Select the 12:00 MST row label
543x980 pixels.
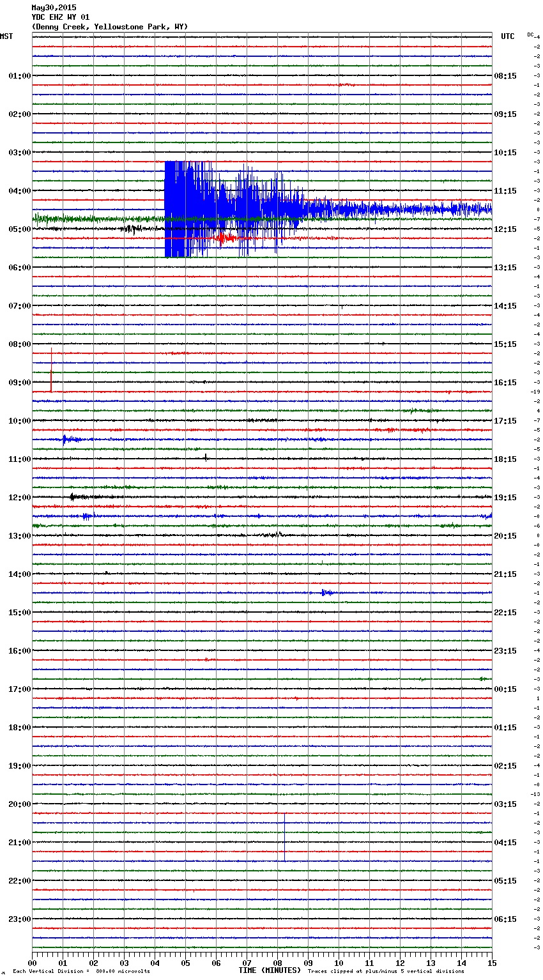coord(20,498)
